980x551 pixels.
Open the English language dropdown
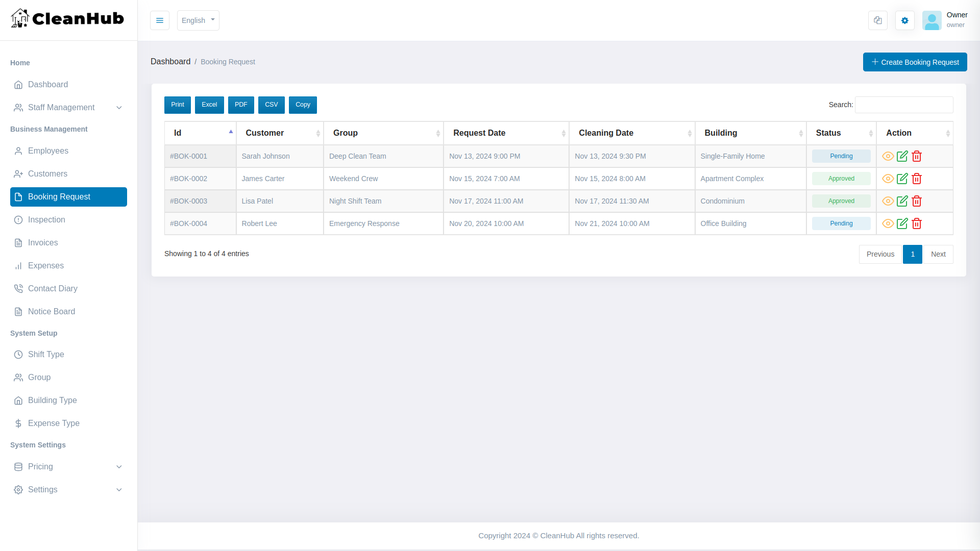(198, 20)
